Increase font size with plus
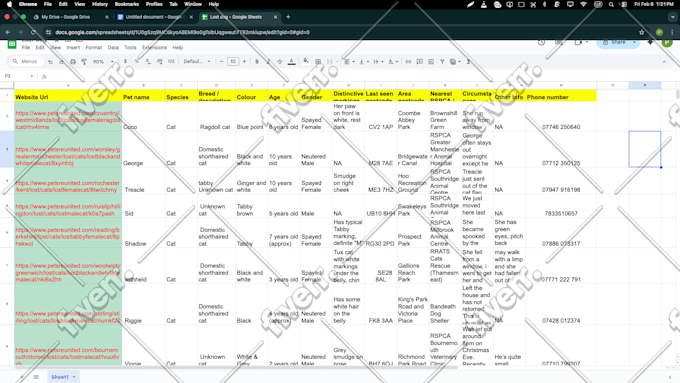The image size is (680, 383). [244, 62]
